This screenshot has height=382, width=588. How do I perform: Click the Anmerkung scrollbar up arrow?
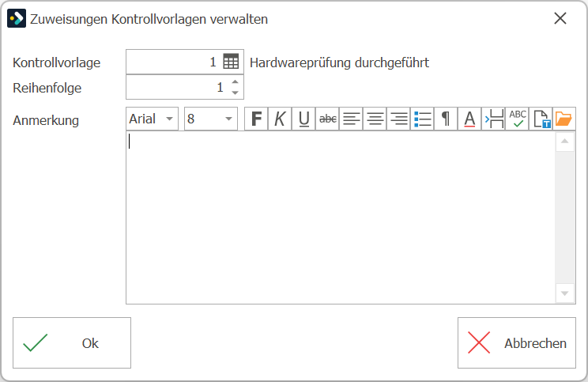pos(565,142)
